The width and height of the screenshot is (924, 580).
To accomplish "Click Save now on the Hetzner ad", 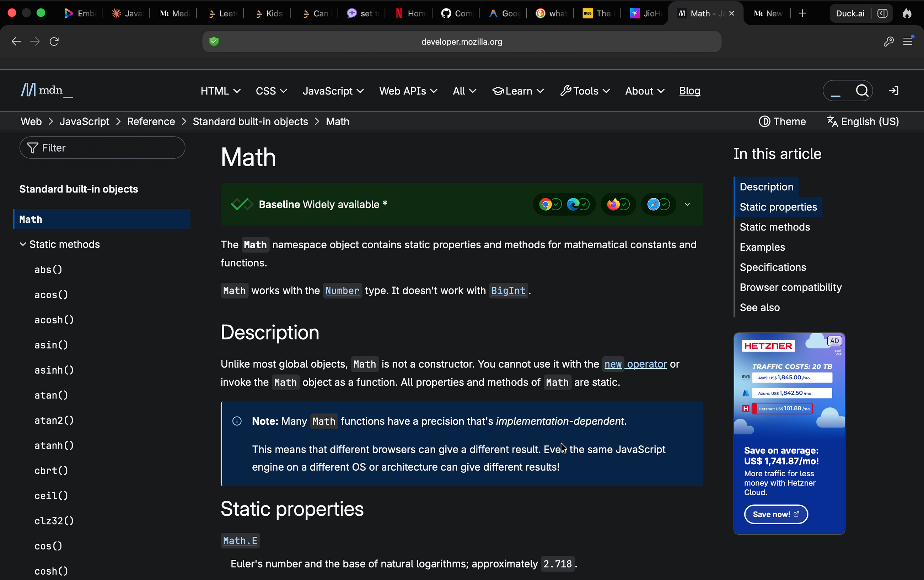I will click(x=776, y=514).
